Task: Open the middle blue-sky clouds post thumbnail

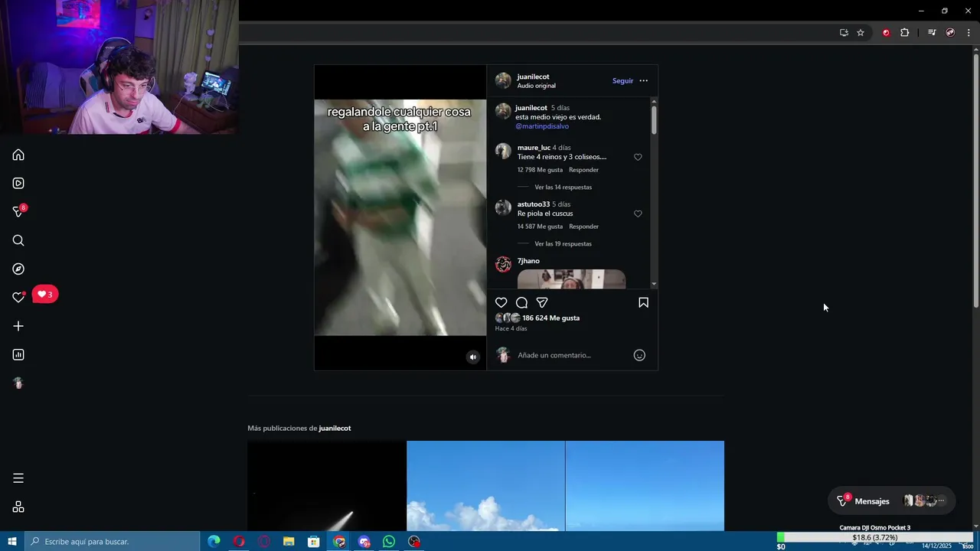Action: click(x=485, y=486)
